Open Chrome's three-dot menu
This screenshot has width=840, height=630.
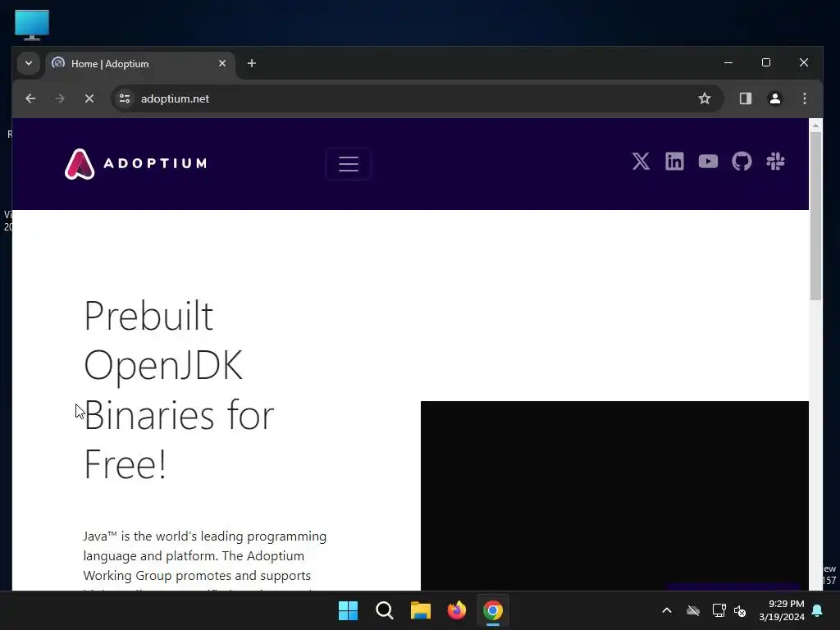point(804,98)
